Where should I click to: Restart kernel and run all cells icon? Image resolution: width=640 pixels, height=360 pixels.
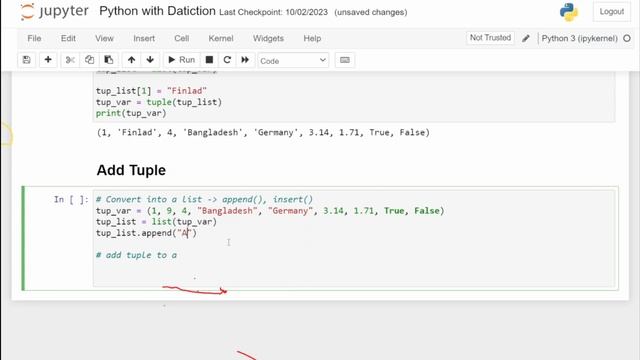(x=245, y=60)
